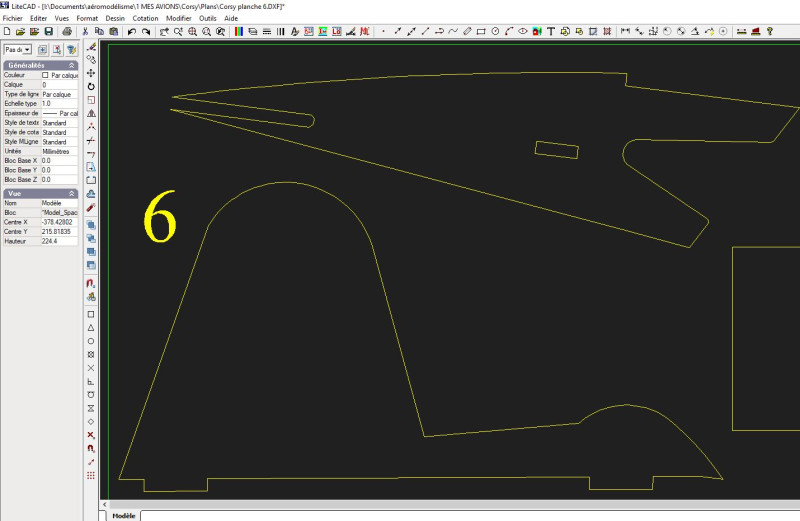Click the Cut scissors icon

tap(87, 32)
